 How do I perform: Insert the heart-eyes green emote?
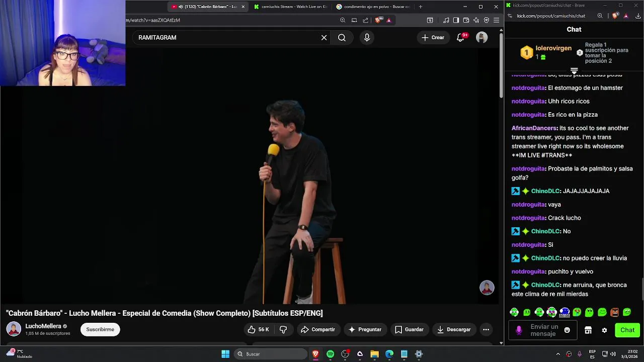tap(577, 312)
